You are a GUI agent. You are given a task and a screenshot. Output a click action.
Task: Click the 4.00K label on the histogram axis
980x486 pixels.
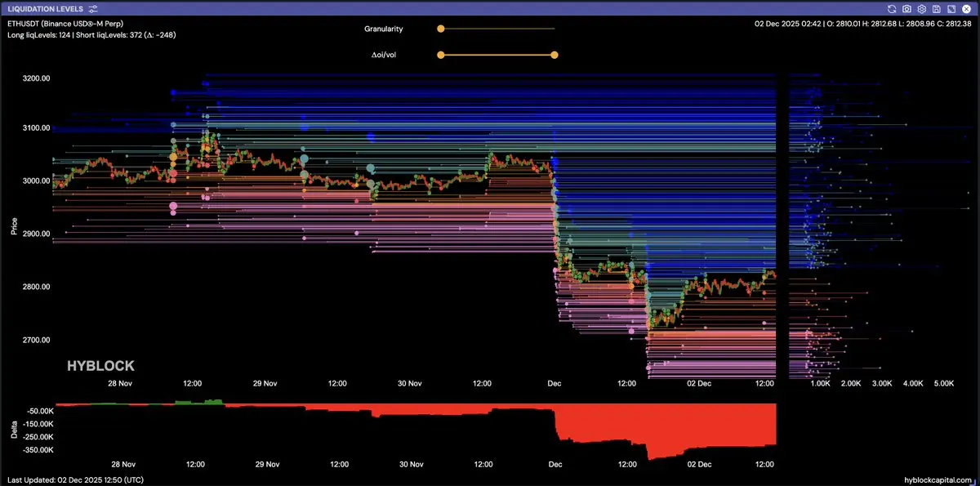(x=912, y=383)
